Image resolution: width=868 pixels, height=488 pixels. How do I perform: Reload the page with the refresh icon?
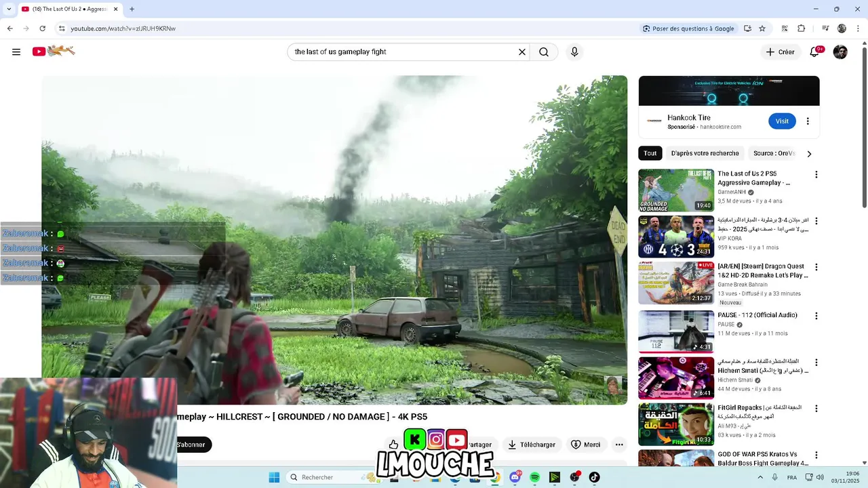(42, 28)
